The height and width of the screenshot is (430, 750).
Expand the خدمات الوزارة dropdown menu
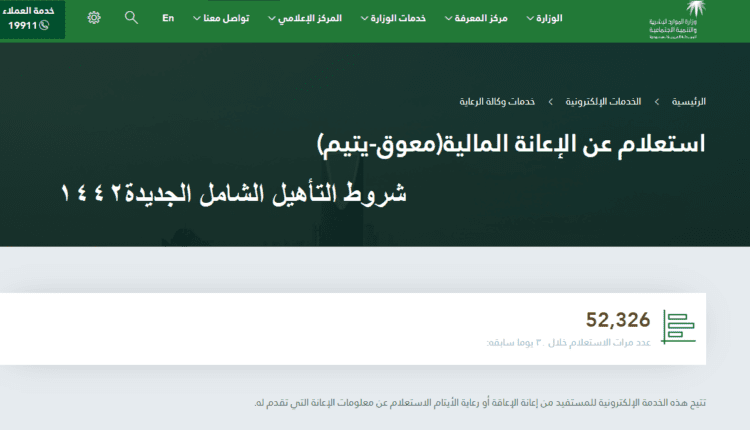[392, 18]
